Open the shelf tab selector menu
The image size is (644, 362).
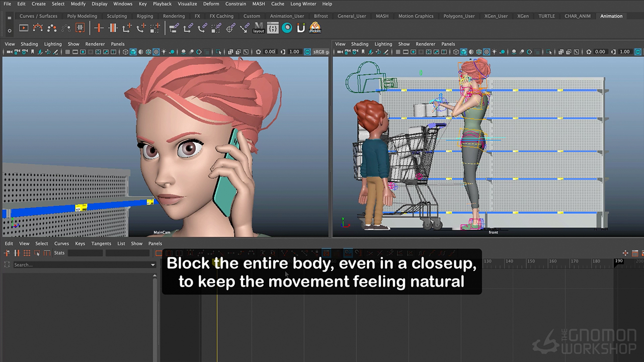point(9,18)
